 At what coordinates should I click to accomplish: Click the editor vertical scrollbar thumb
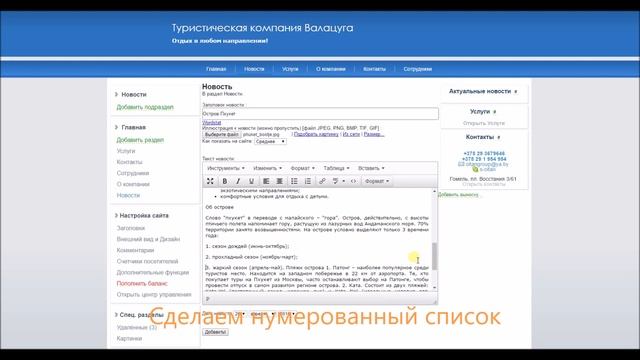point(434,256)
